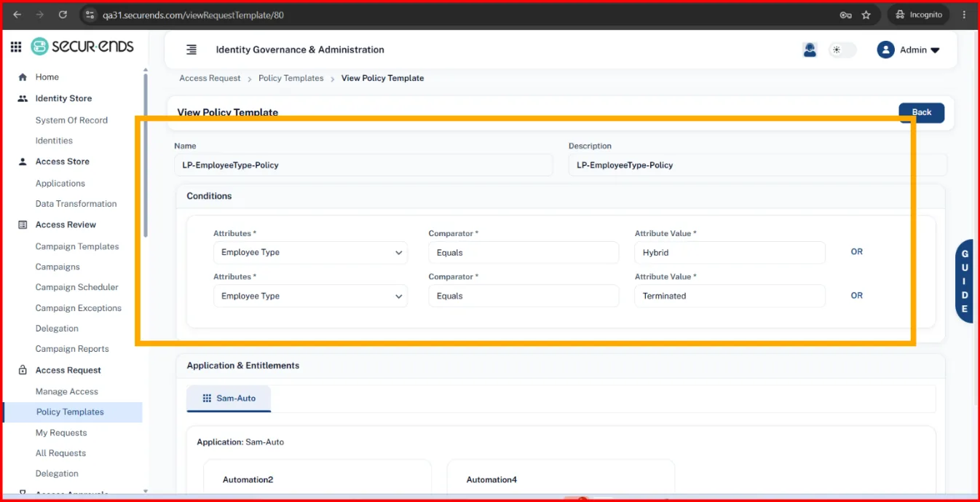Click the Attribute Value Terminated field

tap(730, 296)
